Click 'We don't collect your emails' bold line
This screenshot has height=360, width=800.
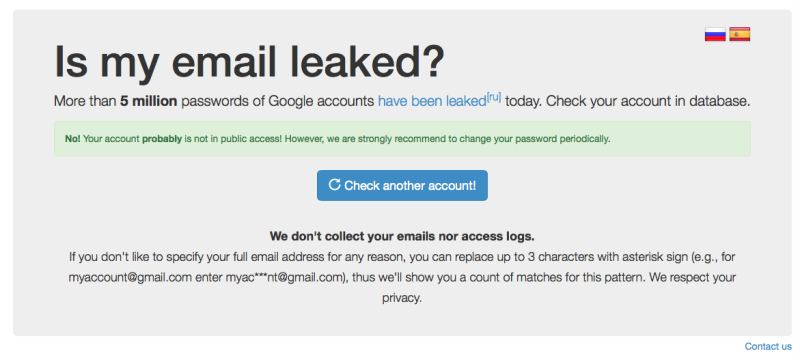click(x=402, y=237)
